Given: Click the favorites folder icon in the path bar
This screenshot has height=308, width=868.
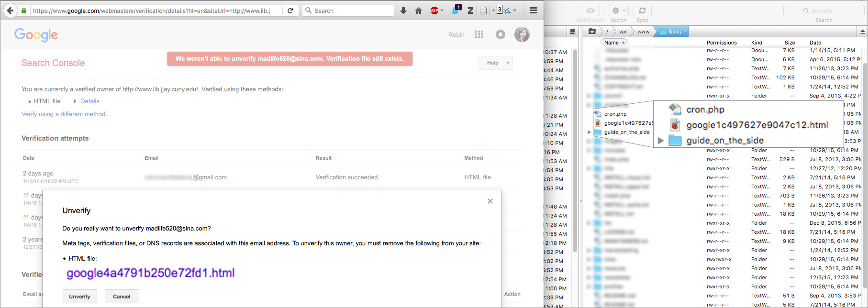Looking at the screenshot, I should [x=592, y=32].
